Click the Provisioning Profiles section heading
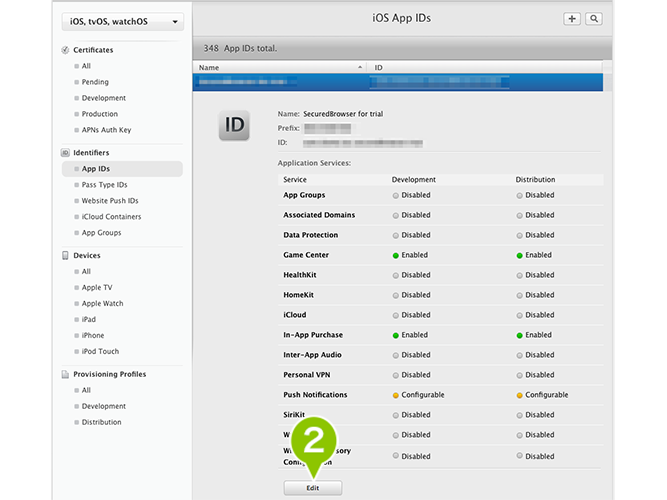The width and height of the screenshot is (667, 500). (110, 374)
